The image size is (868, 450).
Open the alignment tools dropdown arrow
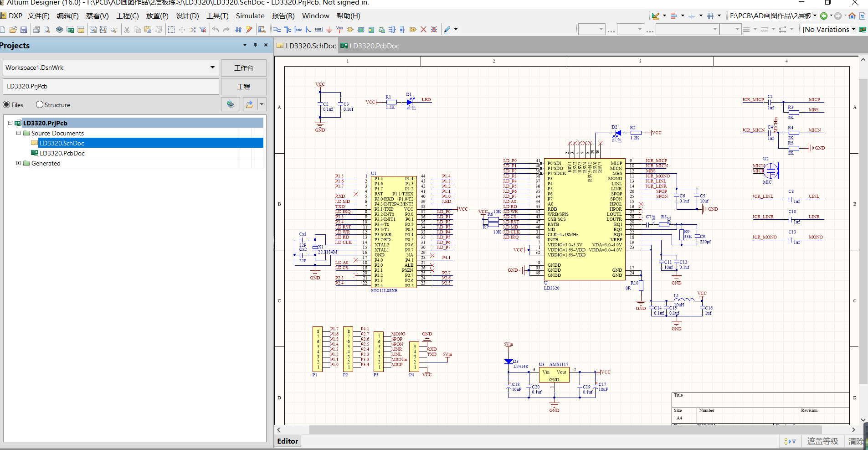click(x=683, y=16)
